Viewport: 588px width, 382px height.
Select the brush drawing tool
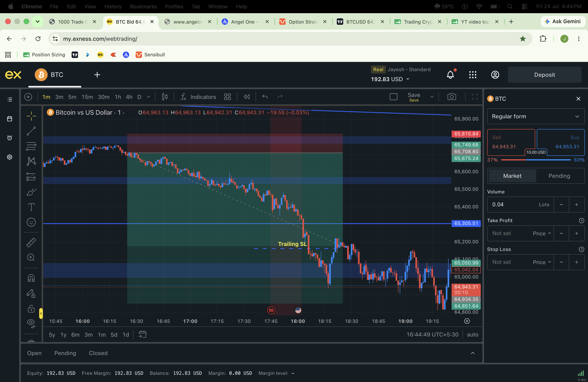coord(31,192)
